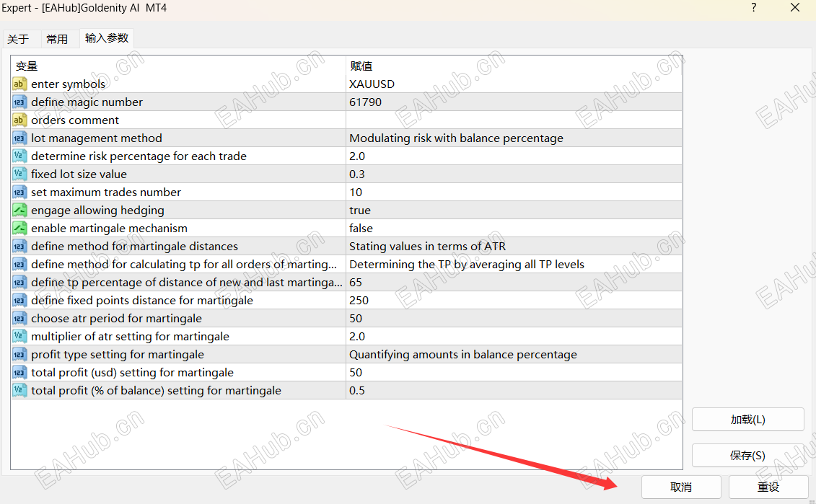Select the 'define magic number' variable name
Viewport: 816px width, 504px height.
[87, 102]
